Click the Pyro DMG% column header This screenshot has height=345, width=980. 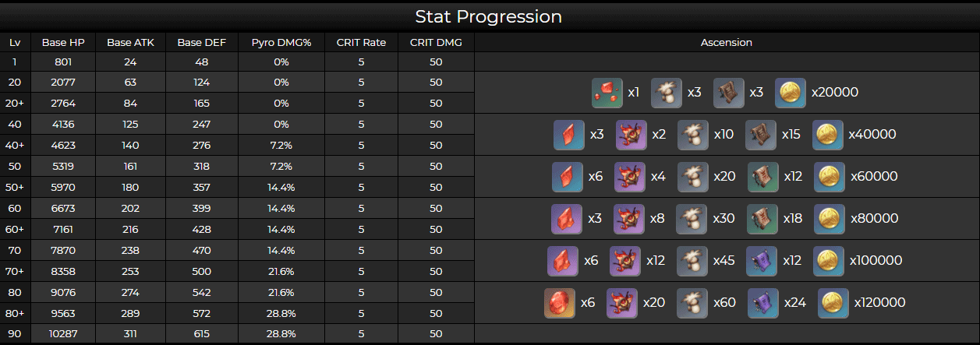(x=281, y=43)
